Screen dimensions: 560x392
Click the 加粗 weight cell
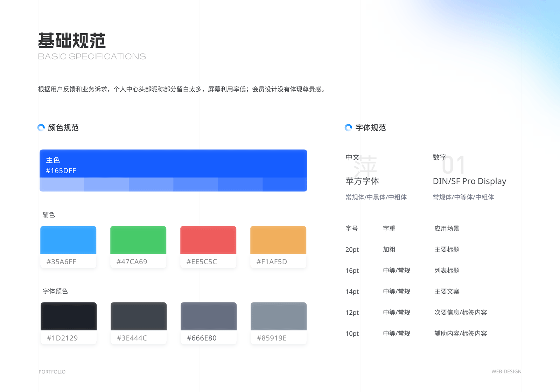pos(389,250)
